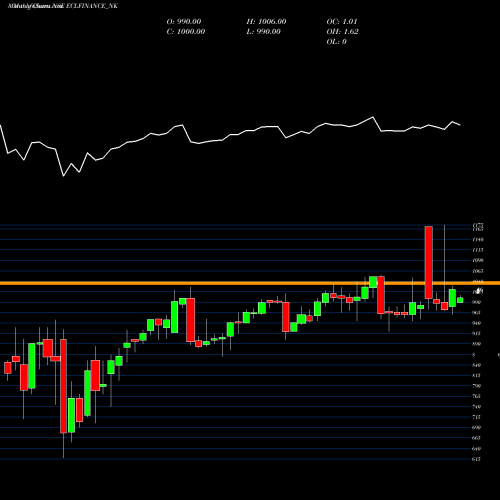
Task: Click the open value O: 990.00
Action: click(x=184, y=21)
